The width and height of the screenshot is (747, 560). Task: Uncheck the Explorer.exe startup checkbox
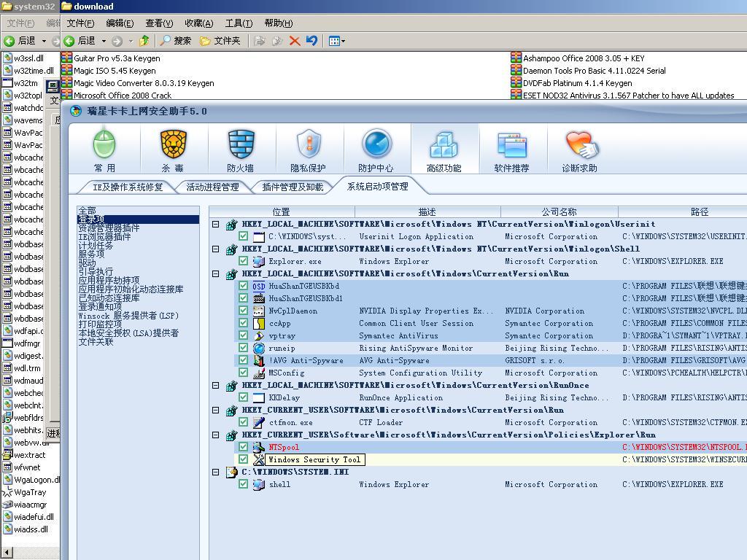coord(244,261)
